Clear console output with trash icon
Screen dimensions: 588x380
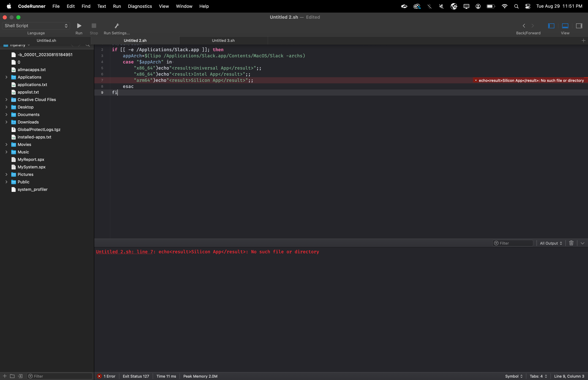tap(571, 243)
